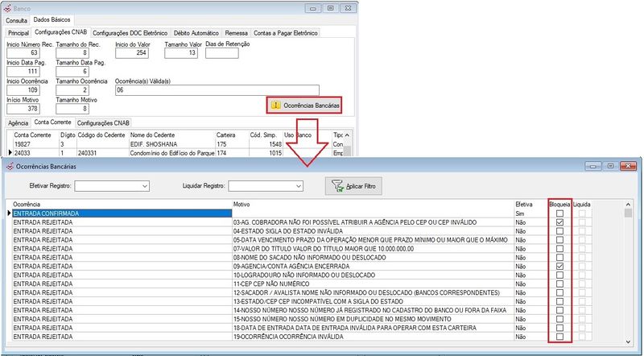The width and height of the screenshot is (644, 356).
Task: Click the Tamanho Ocorrência field
Action: [72, 90]
